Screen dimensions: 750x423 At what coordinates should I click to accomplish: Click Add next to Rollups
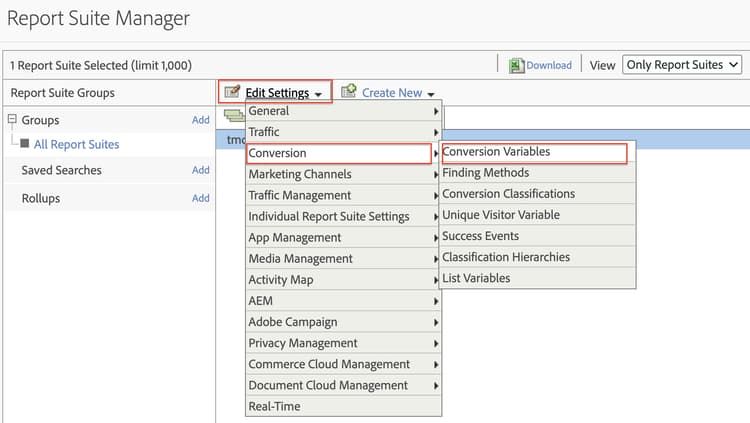201,198
